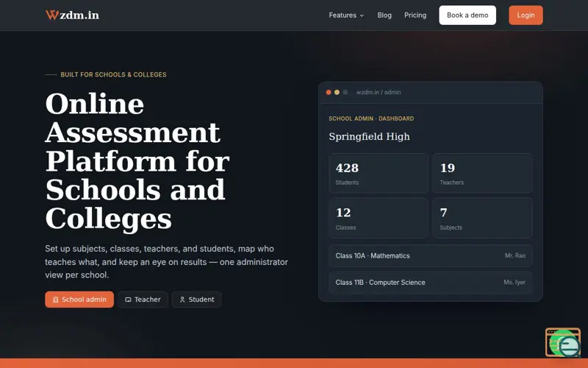Click the 7 Subjects card
Image resolution: width=588 pixels, height=368 pixels.
(483, 218)
